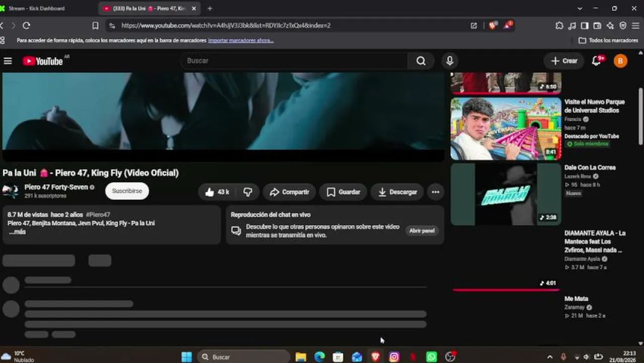Image resolution: width=644 pixels, height=363 pixels.
Task: Click Importar marcadores ahora link
Action: [241, 40]
